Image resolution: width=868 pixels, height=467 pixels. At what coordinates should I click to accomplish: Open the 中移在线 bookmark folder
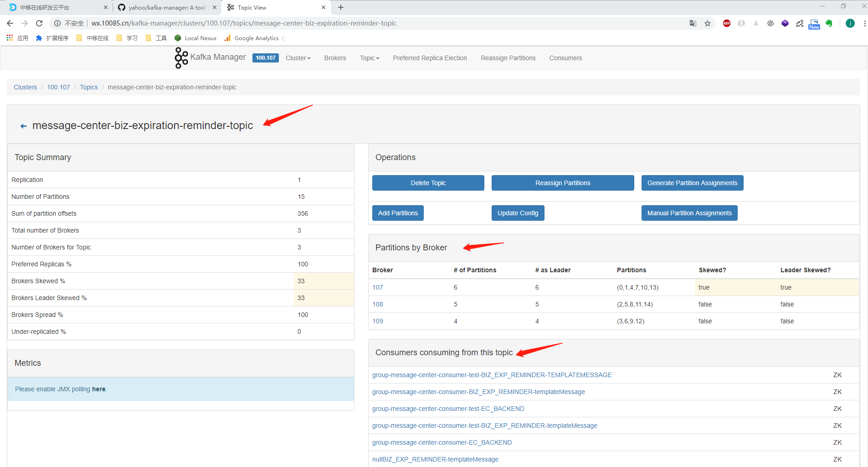pos(92,38)
